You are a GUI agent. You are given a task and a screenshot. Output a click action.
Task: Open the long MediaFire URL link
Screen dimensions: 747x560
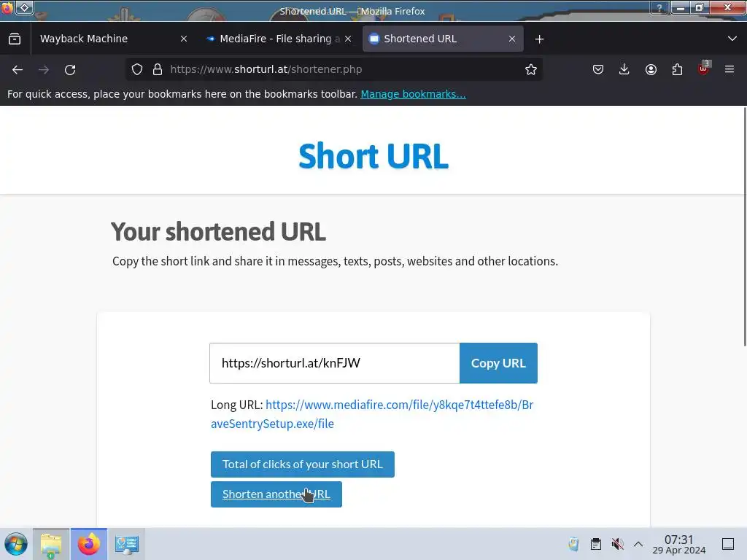(372, 414)
